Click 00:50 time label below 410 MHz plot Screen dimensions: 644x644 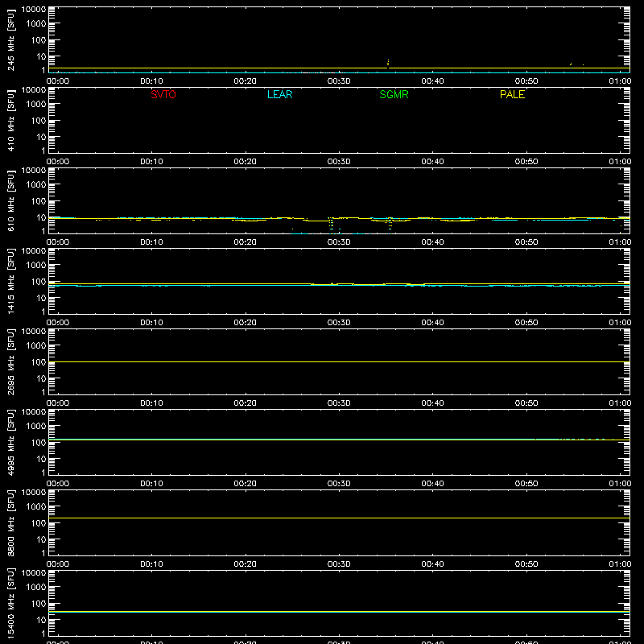[x=526, y=162]
